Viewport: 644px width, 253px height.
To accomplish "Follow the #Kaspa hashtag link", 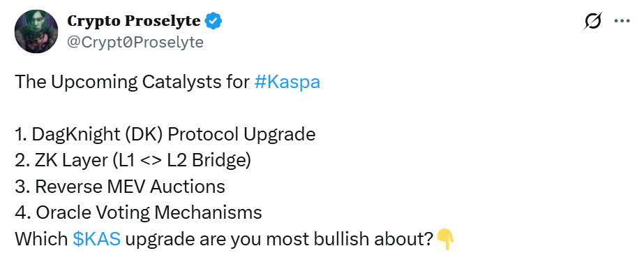I will pos(287,82).
